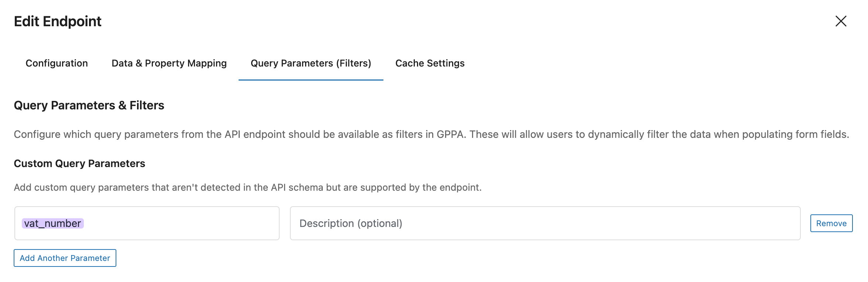The image size is (868, 282).
Task: Click the word 'Endpoint' in dialog title
Action: (x=72, y=21)
